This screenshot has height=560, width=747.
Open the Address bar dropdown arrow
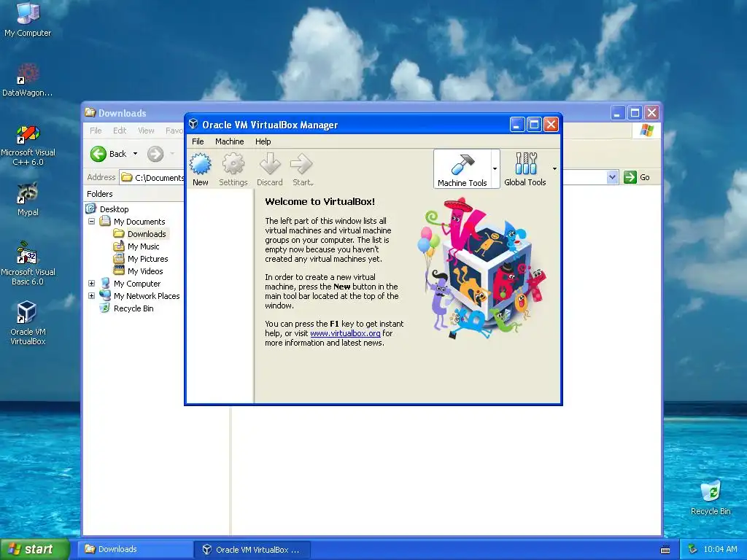[x=612, y=177]
